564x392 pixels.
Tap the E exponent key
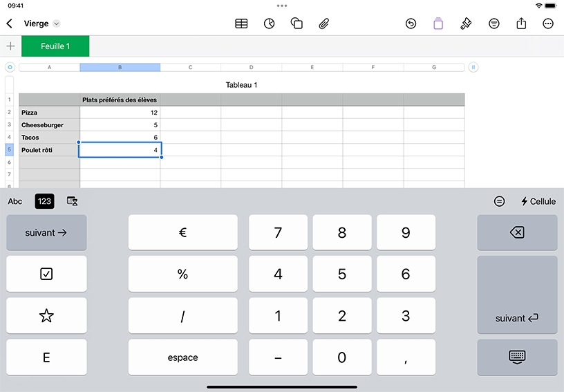[x=46, y=357]
